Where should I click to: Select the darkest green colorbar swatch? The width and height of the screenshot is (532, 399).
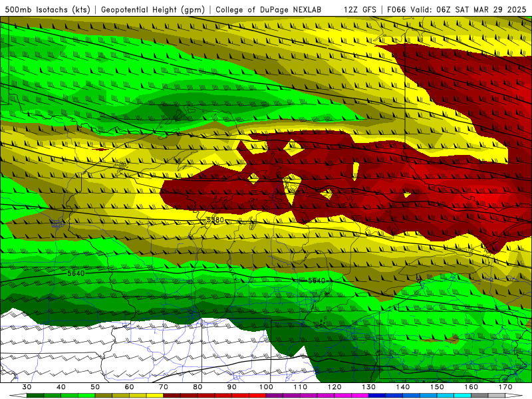[x=35, y=395]
